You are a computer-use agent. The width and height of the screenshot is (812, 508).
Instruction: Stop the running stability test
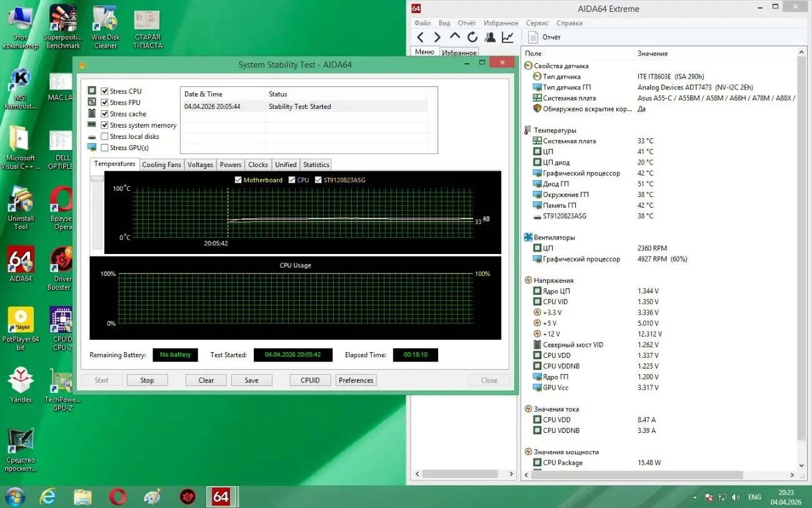click(147, 380)
